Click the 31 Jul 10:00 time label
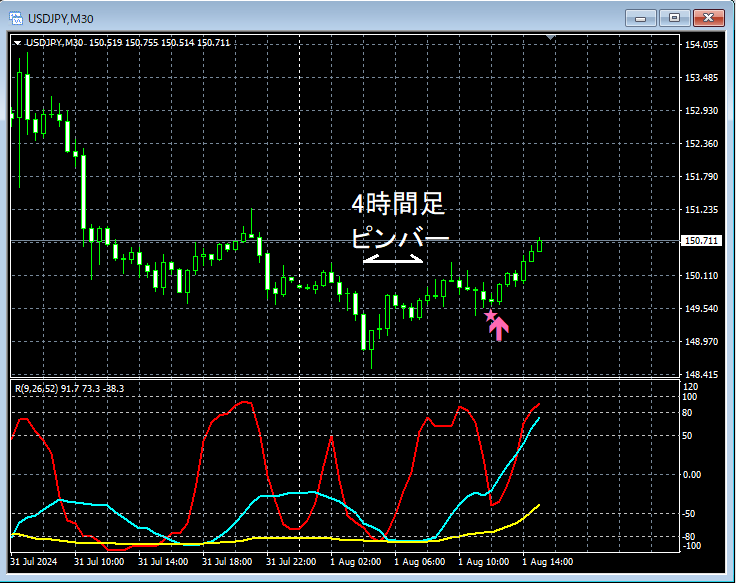 click(99, 562)
